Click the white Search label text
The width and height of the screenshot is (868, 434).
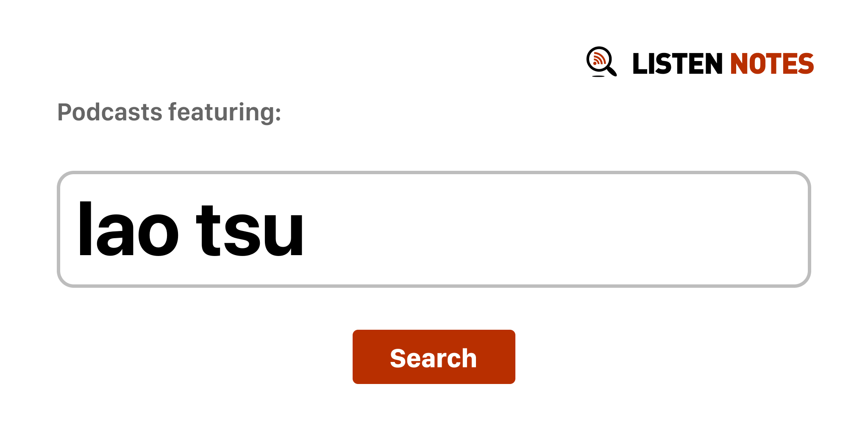[x=433, y=358]
